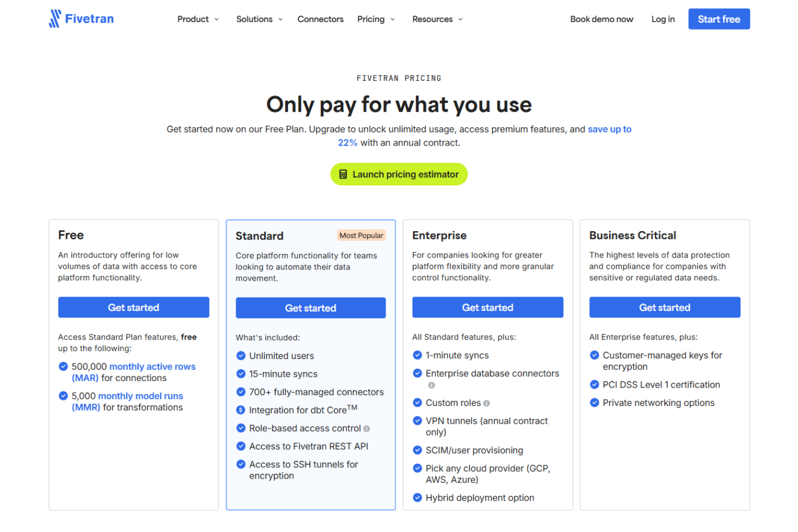This screenshot has height=532, width=798.
Task: Launch pricing estimator
Action: click(x=399, y=174)
